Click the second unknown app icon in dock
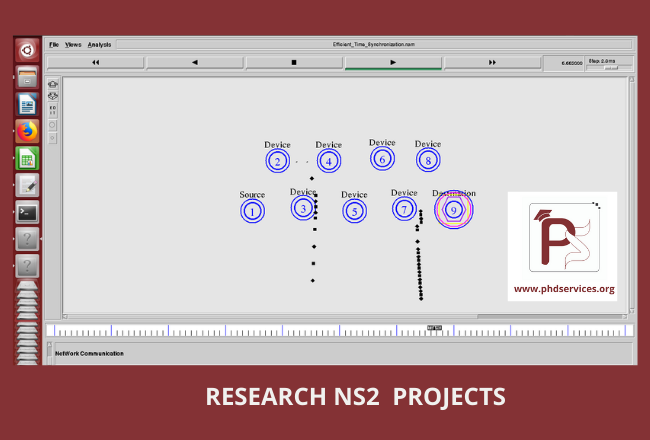The width and height of the screenshot is (650, 440). point(27,266)
